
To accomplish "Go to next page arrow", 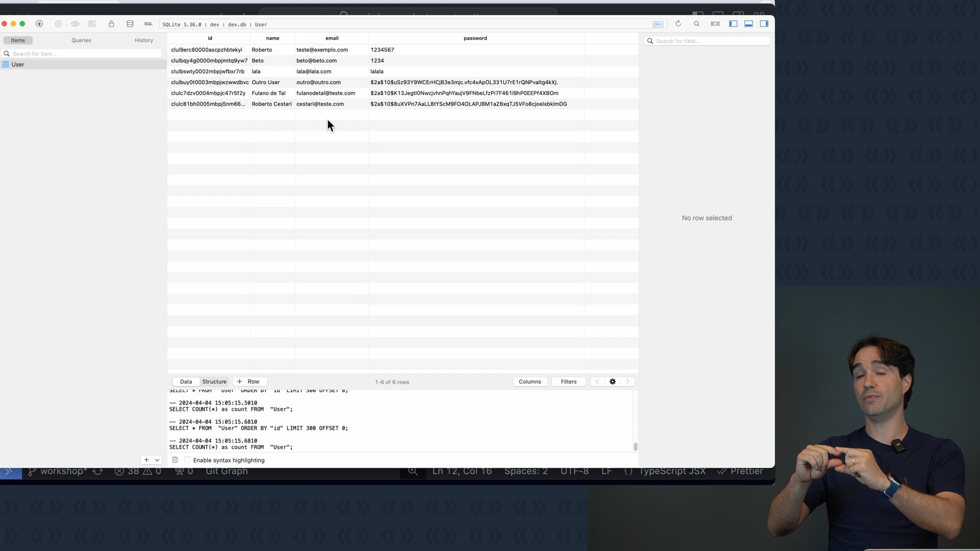I will coord(628,382).
